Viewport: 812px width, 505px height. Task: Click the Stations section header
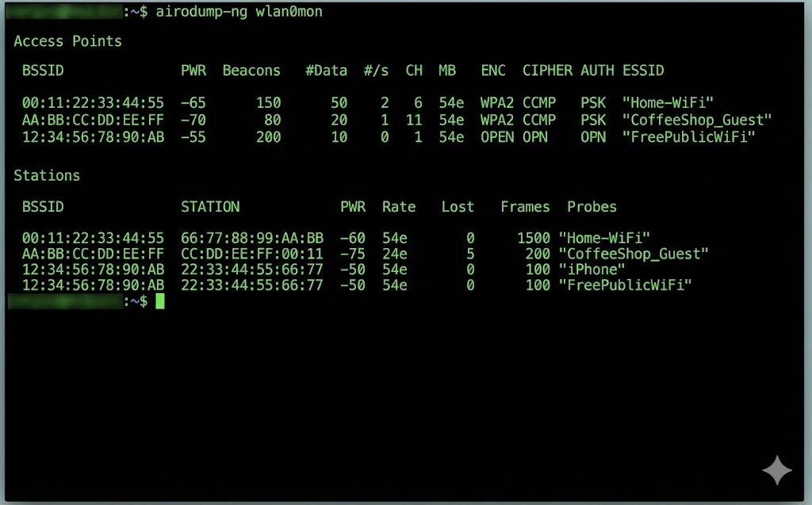47,175
